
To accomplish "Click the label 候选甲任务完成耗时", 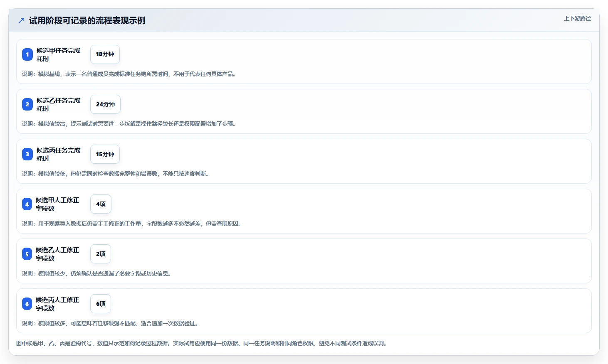I will tap(58, 54).
